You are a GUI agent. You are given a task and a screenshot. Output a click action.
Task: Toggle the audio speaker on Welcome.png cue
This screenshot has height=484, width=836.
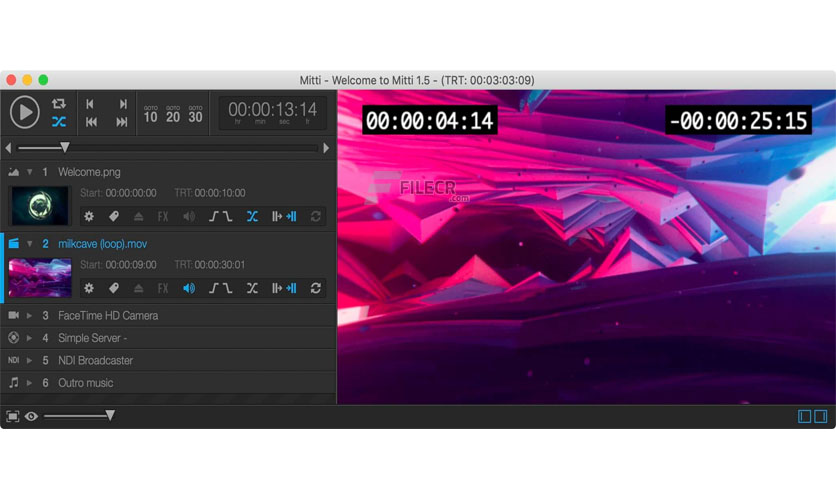[x=189, y=216]
